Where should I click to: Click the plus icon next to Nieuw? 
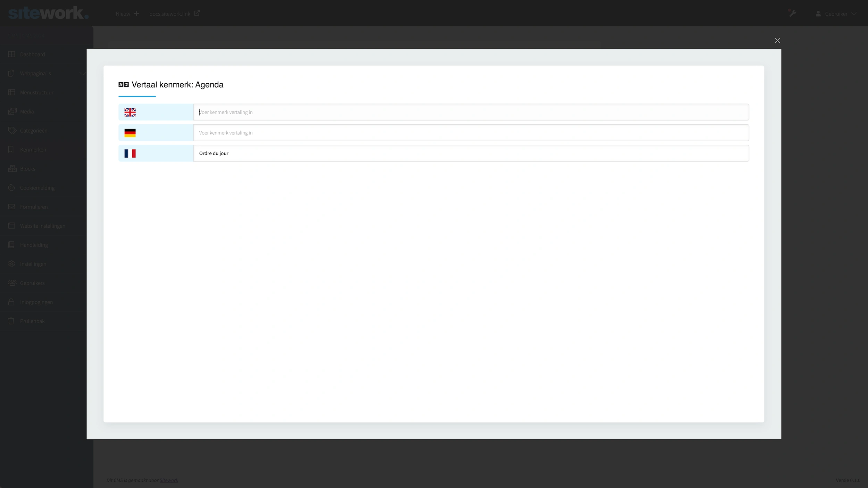pyautogui.click(x=136, y=14)
